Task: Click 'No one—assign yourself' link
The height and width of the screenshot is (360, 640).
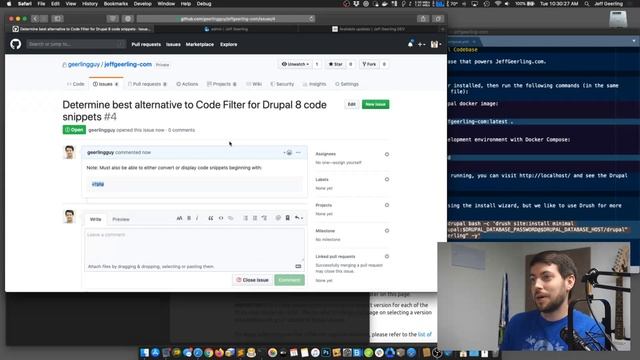Action: tap(338, 162)
